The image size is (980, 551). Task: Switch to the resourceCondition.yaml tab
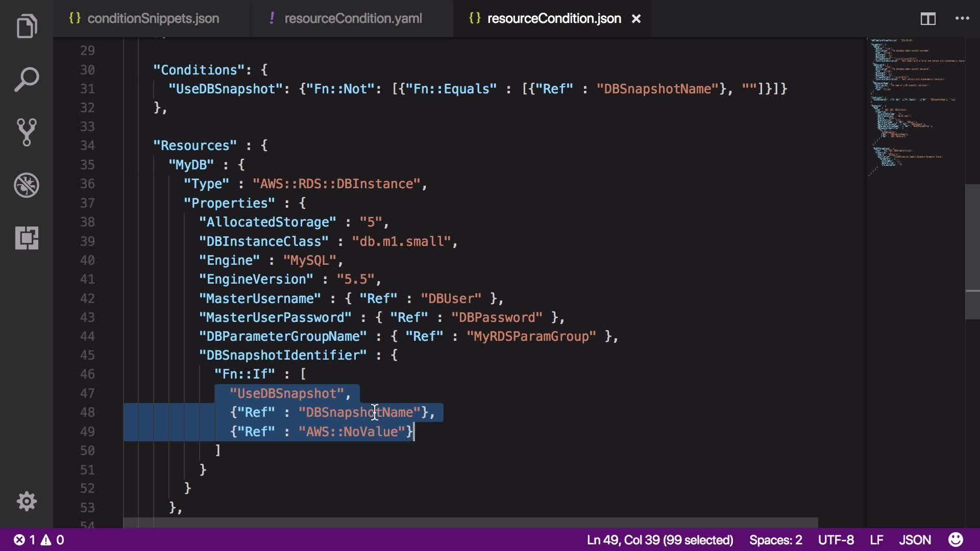coord(353,19)
